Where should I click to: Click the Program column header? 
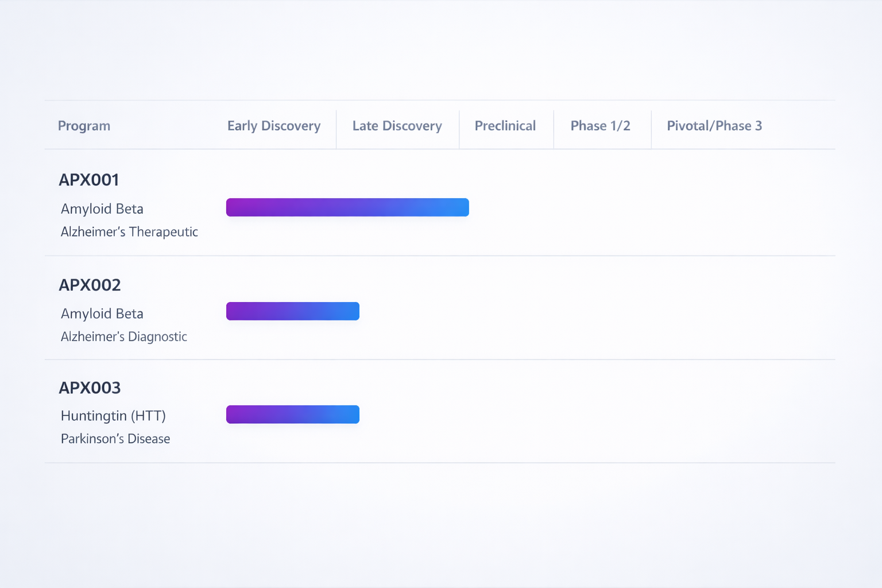pyautogui.click(x=84, y=126)
